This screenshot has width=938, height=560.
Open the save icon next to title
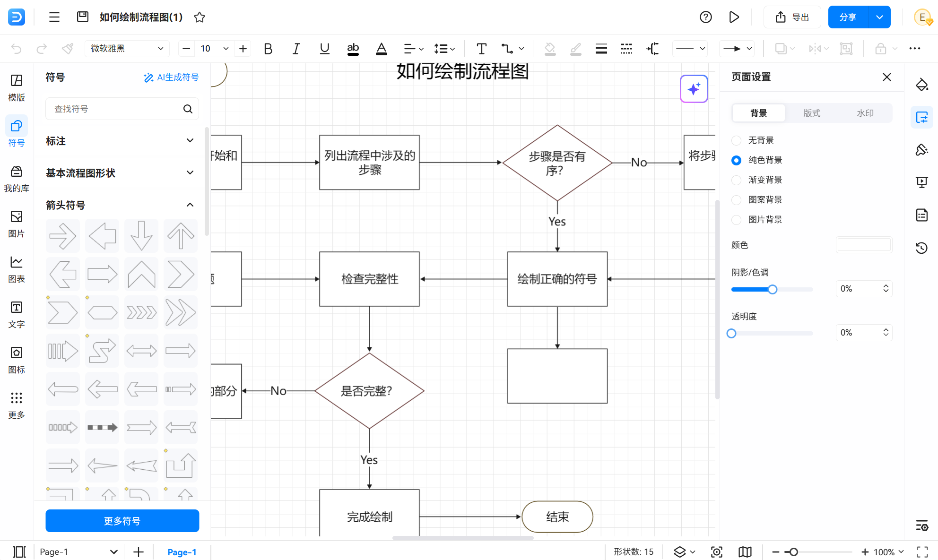pyautogui.click(x=83, y=17)
